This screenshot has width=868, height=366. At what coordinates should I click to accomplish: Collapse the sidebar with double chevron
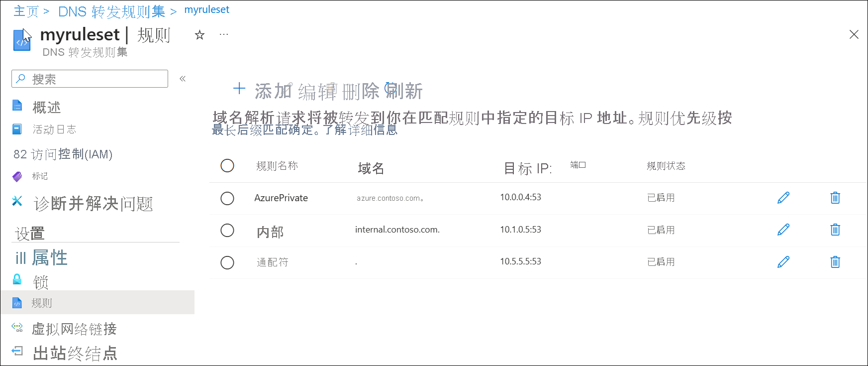(x=183, y=79)
